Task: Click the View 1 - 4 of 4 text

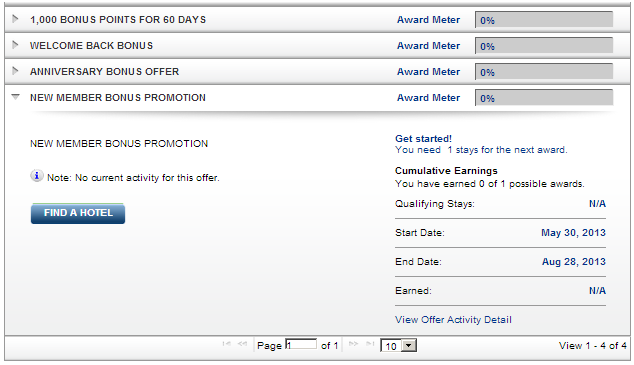Action: click(x=592, y=346)
